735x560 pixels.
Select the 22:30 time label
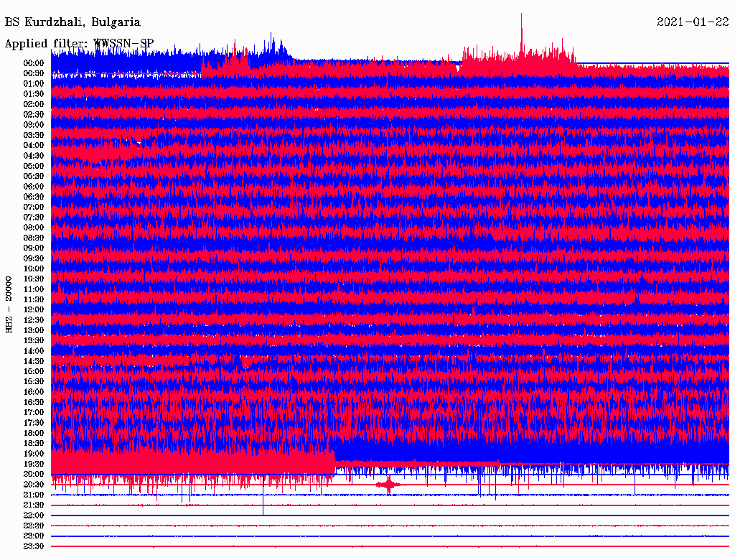pos(34,526)
